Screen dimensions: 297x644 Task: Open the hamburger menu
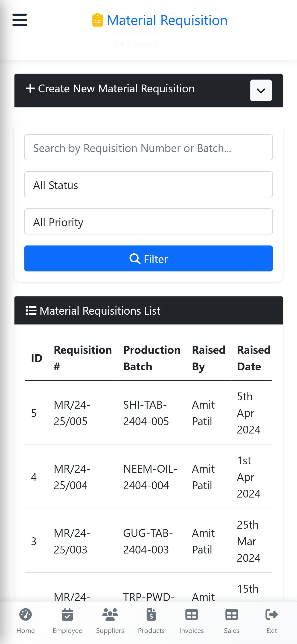(20, 20)
